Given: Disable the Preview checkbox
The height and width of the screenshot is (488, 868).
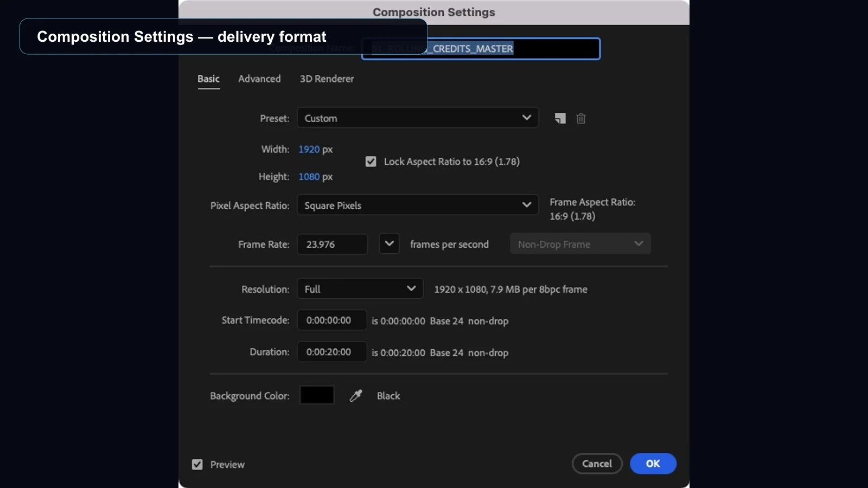Looking at the screenshot, I should pos(197,465).
